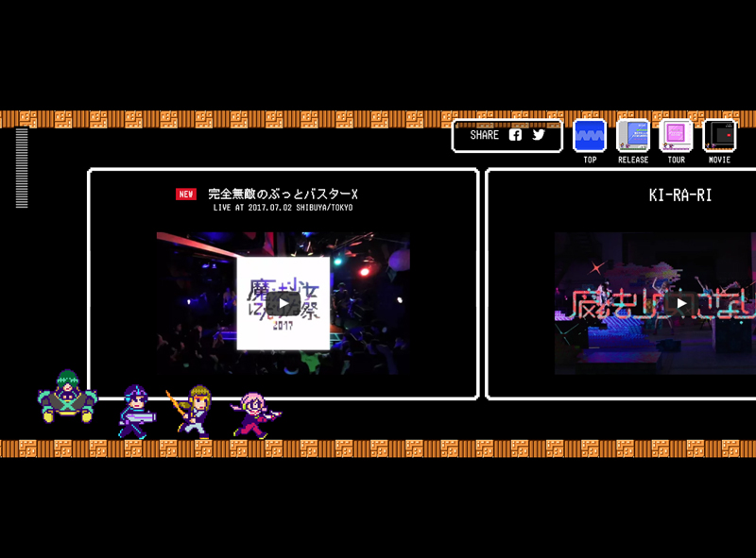
Task: Share the page via the Facebook icon
Action: (x=515, y=135)
